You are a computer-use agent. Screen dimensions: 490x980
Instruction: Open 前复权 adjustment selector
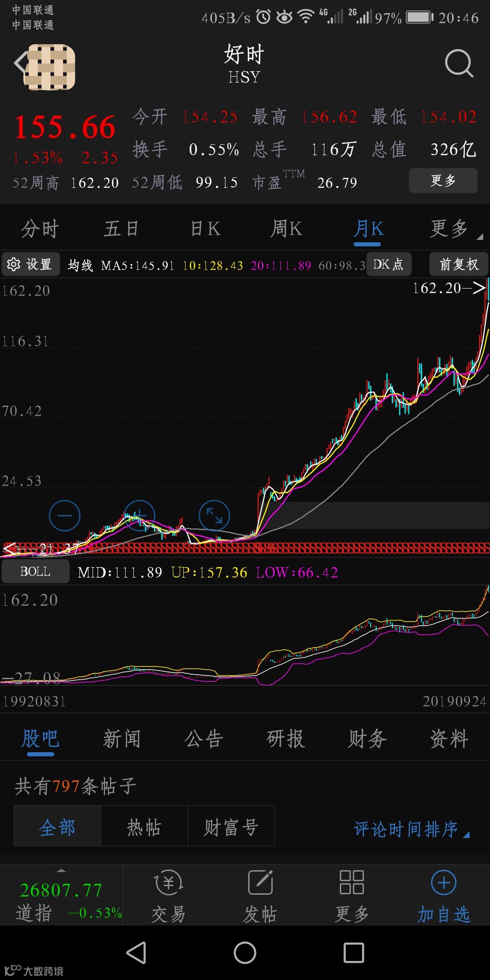[459, 264]
